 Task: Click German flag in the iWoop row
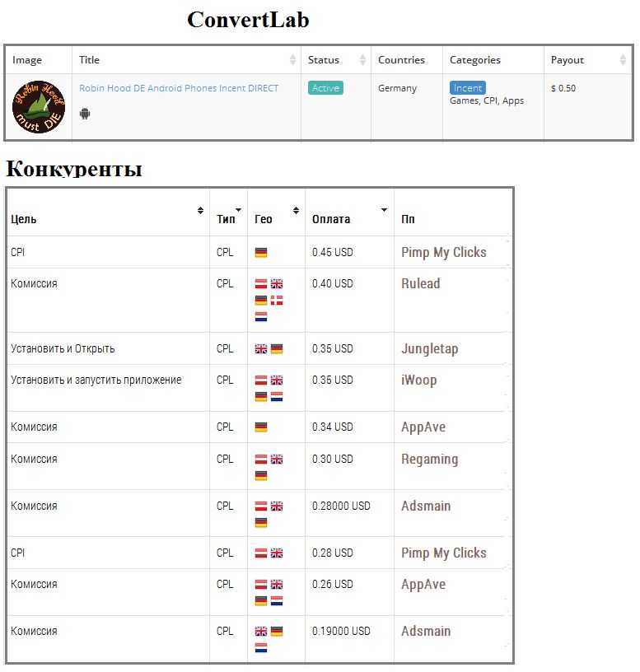pyautogui.click(x=261, y=396)
